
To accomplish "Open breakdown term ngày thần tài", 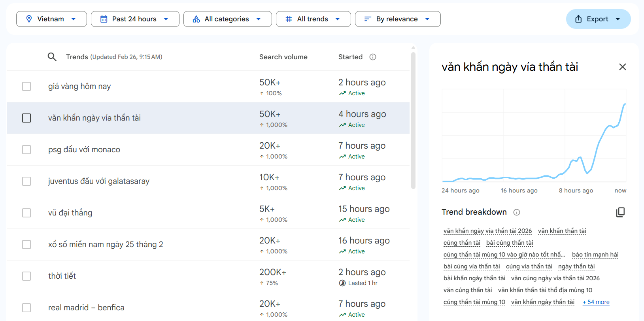I will [576, 266].
